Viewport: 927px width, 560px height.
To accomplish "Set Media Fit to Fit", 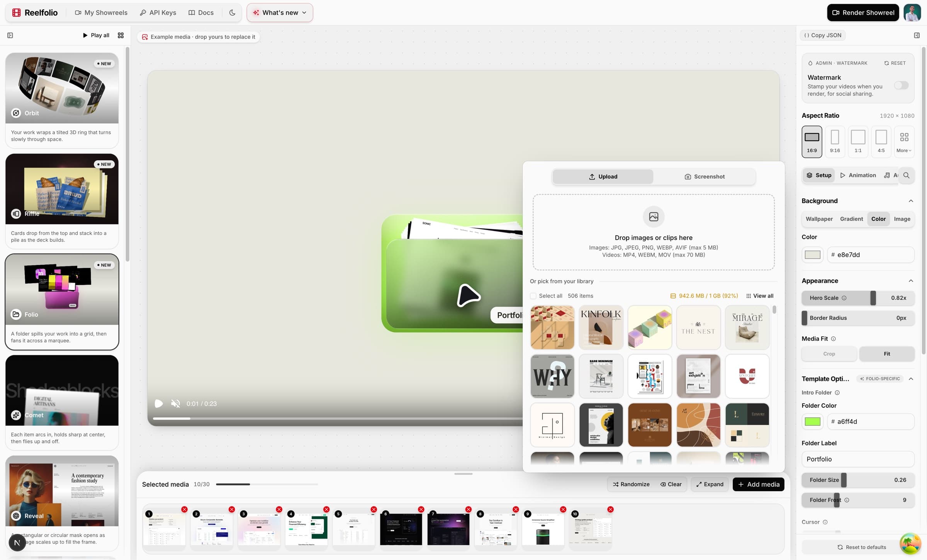I will [x=887, y=354].
